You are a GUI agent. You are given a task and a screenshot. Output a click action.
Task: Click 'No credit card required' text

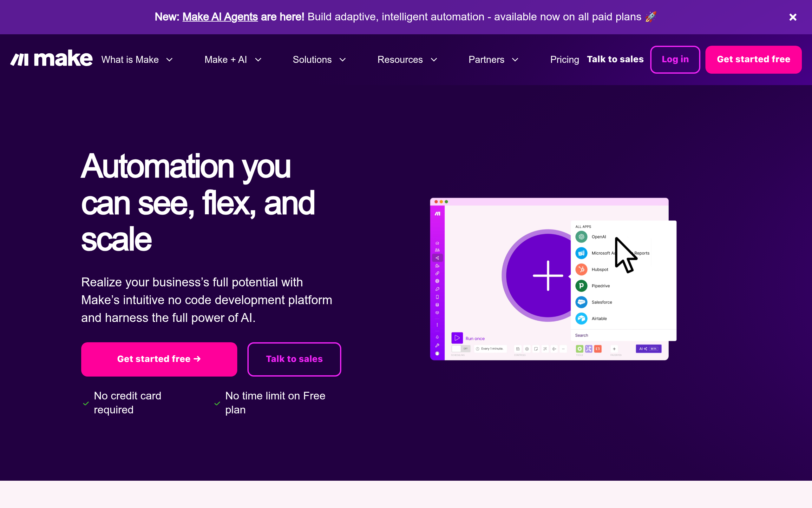coord(128,403)
